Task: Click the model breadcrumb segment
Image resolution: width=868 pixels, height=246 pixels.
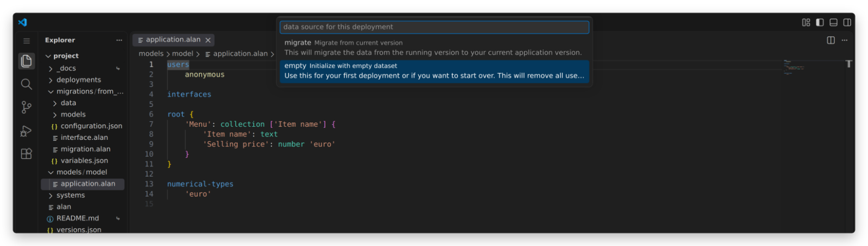Action: [182, 54]
